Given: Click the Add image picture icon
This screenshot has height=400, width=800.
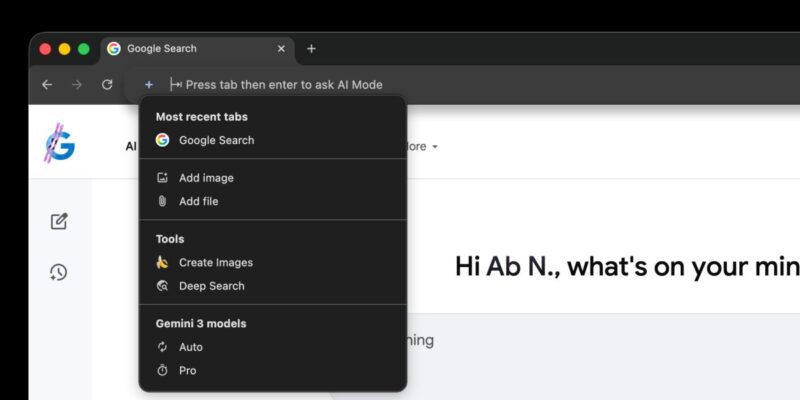Looking at the screenshot, I should click(162, 178).
